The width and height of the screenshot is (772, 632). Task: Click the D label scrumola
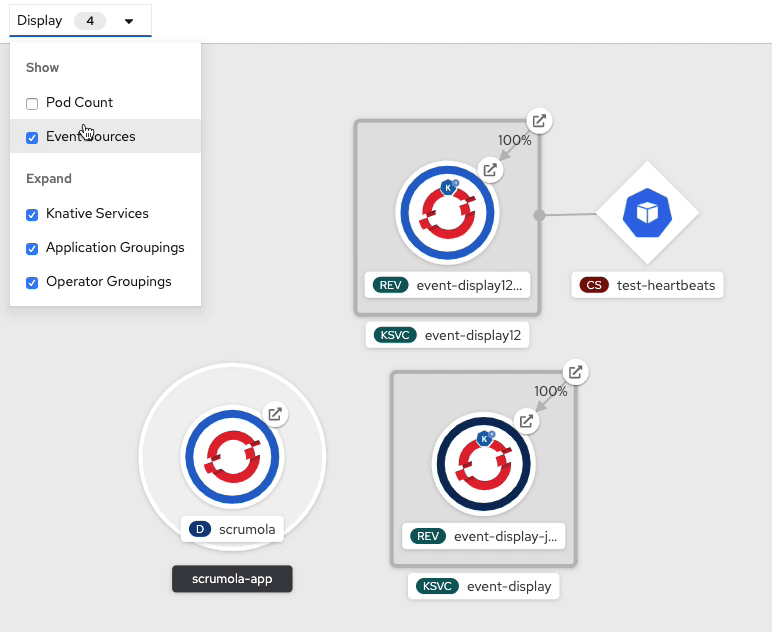click(232, 529)
